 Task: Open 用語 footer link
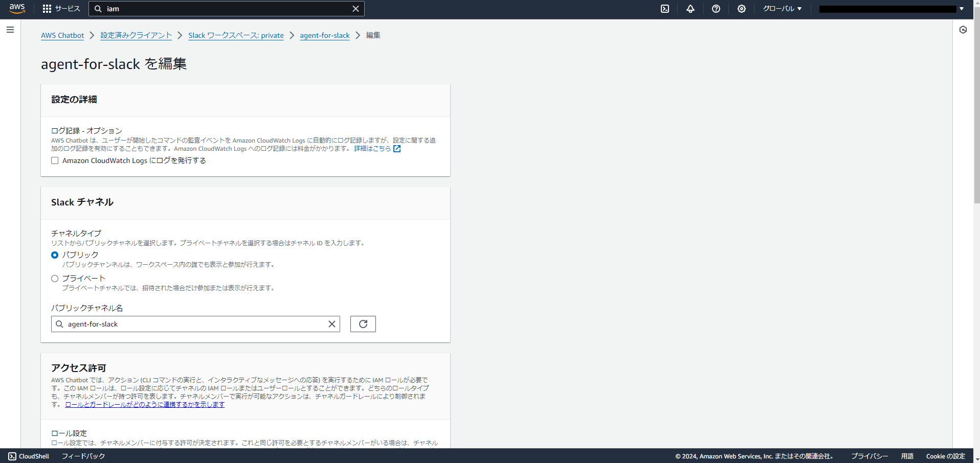907,456
